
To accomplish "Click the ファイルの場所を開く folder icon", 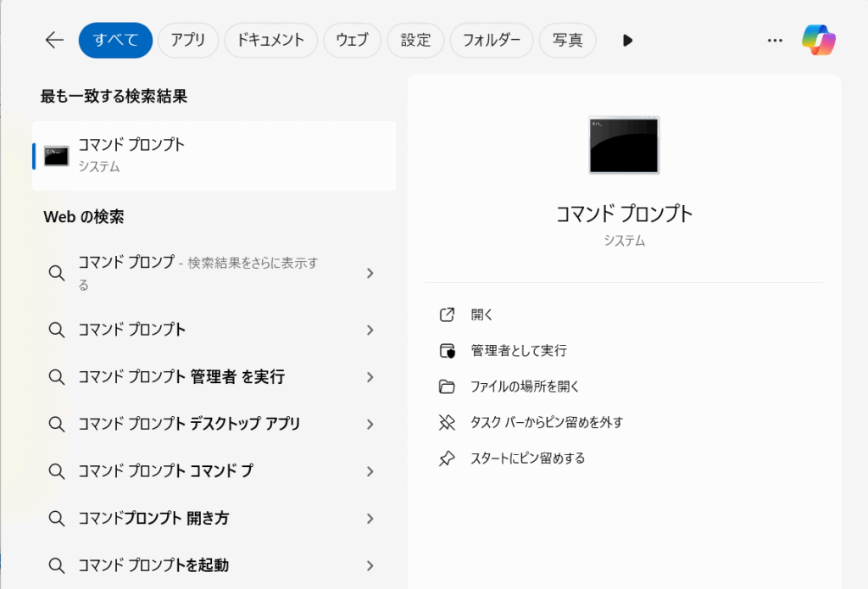I will pos(447,386).
